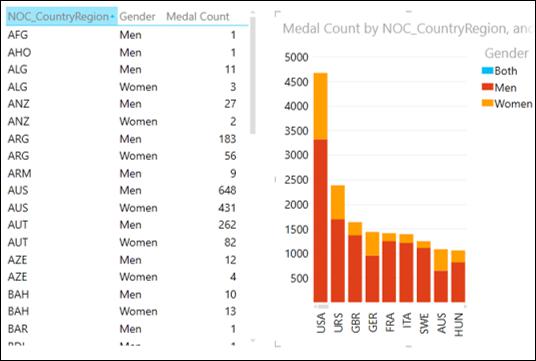536x361 pixels.
Task: Click the chart's top-left resize corner handle
Action: coord(277,13)
